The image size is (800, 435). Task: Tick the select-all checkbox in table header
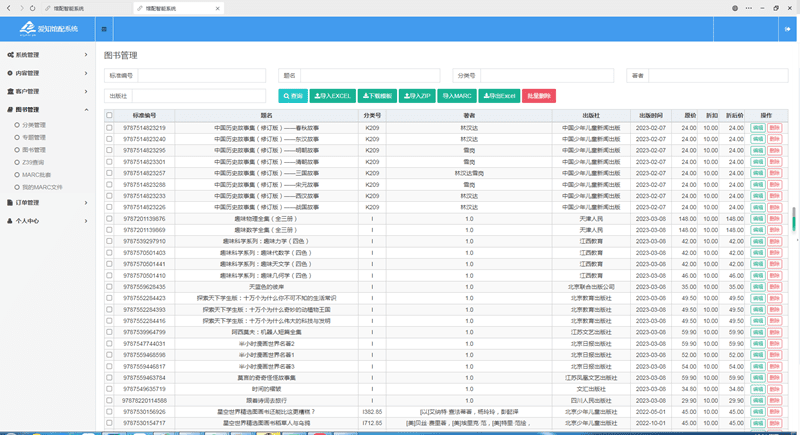click(110, 116)
